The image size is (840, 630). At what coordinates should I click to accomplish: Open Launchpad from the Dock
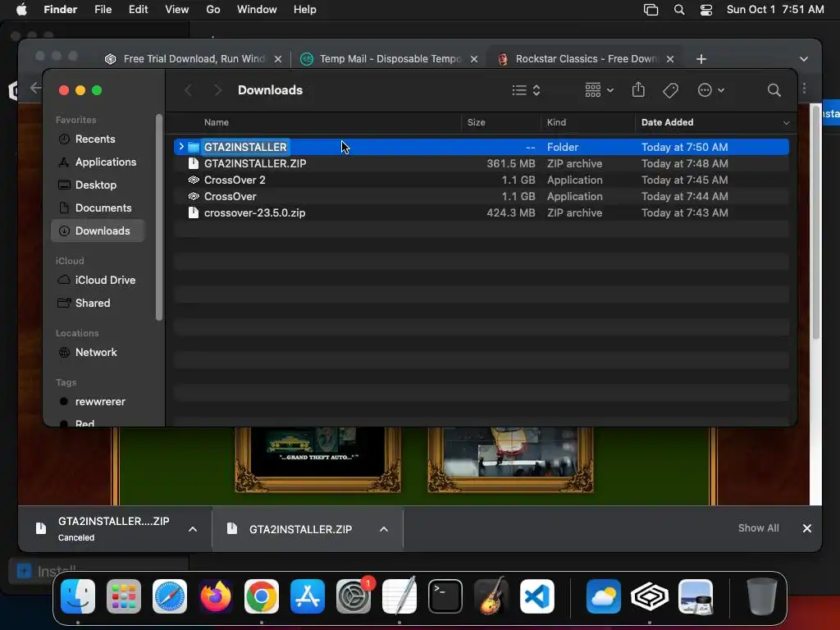pos(124,596)
